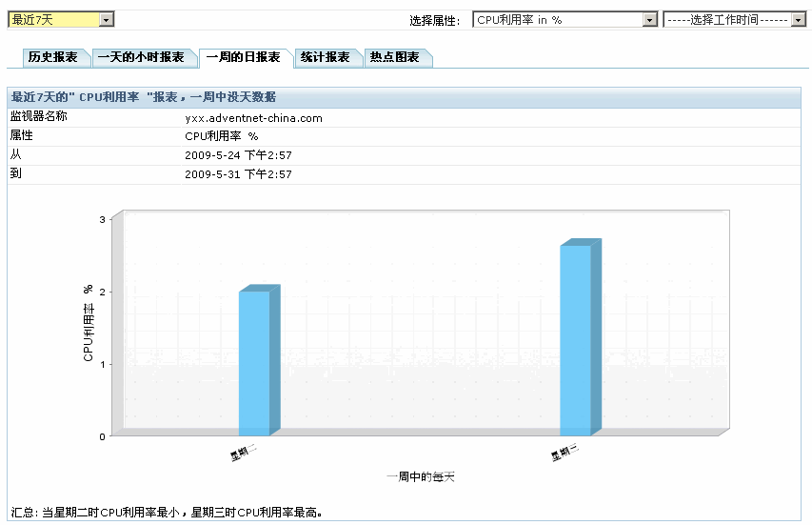Viewport: 812px width, 525px height.
Task: Click monitor name yxx.adventnet-china.com
Action: click(253, 118)
